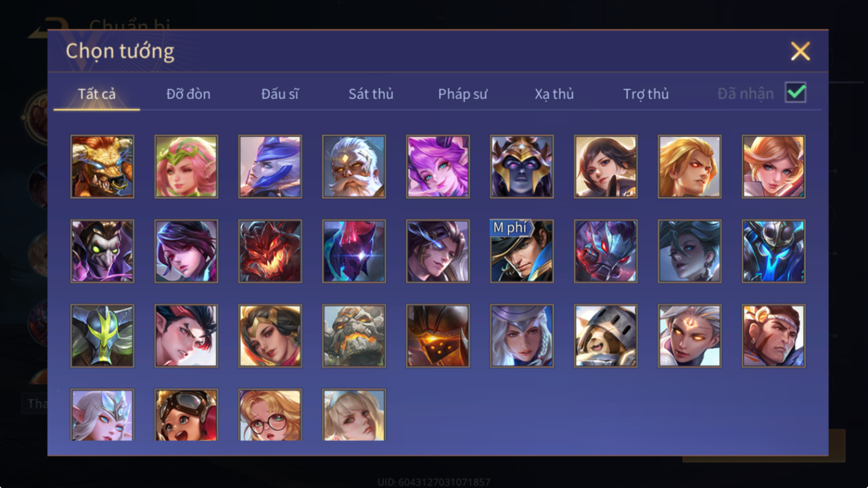
Task: Pick the pink-haired hero with green leaf crown
Action: click(186, 167)
